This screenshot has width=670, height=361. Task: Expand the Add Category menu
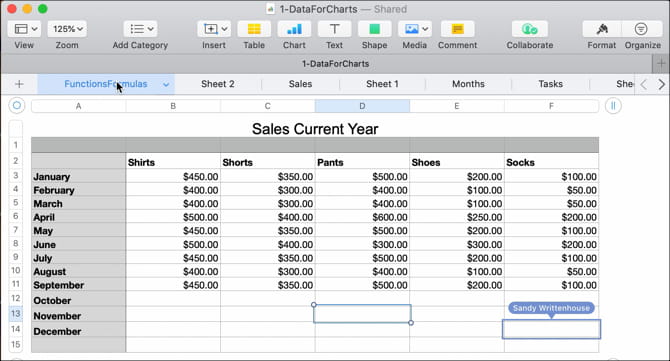140,29
